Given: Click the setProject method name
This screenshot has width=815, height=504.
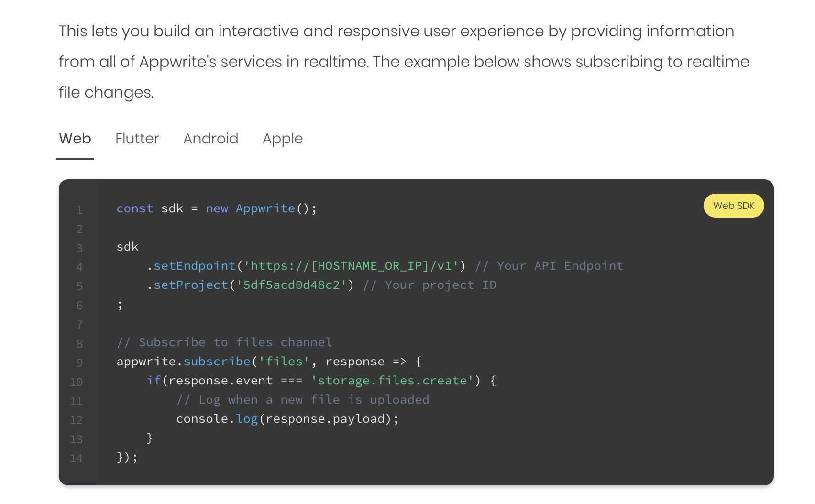Looking at the screenshot, I should tap(191, 285).
